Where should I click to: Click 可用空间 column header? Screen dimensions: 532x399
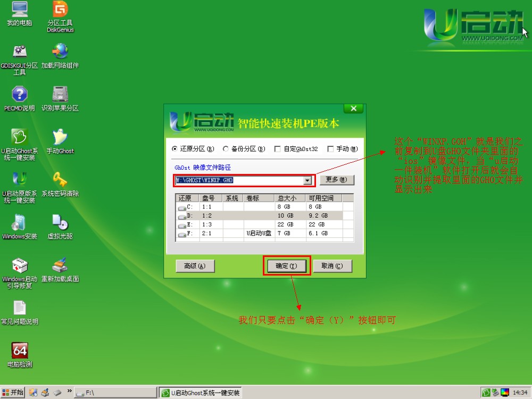click(323, 198)
